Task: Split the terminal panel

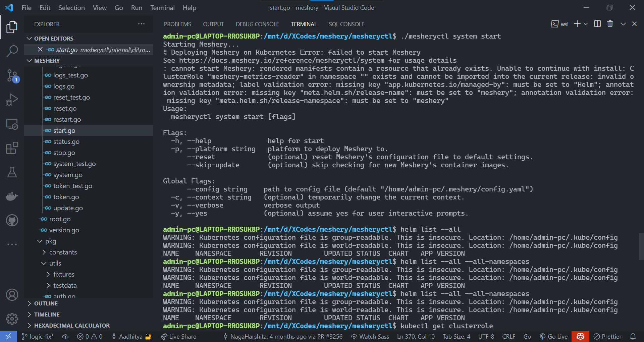Action: (x=597, y=23)
